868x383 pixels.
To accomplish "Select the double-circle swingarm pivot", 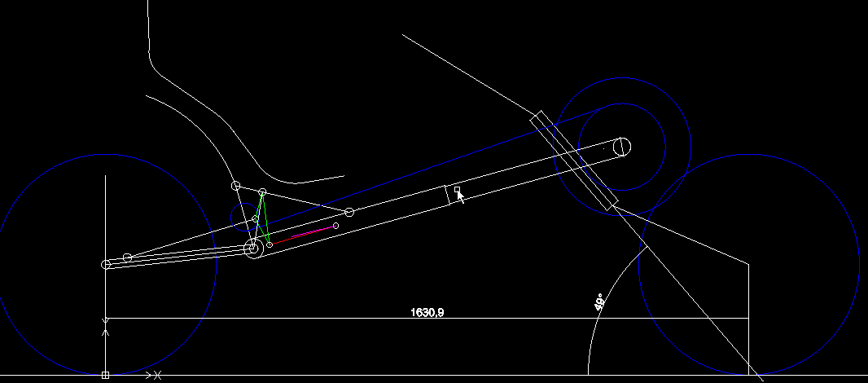I will (253, 249).
